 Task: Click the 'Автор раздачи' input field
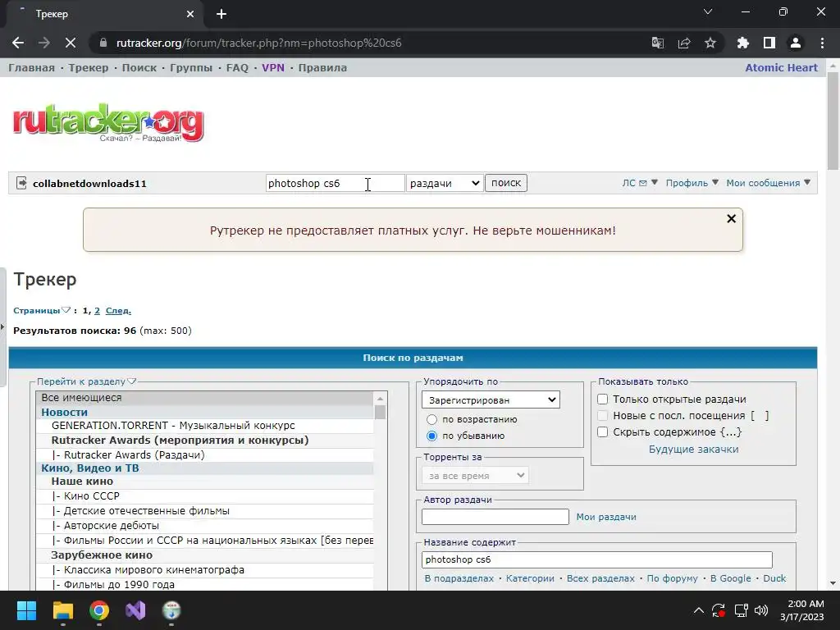[495, 517]
